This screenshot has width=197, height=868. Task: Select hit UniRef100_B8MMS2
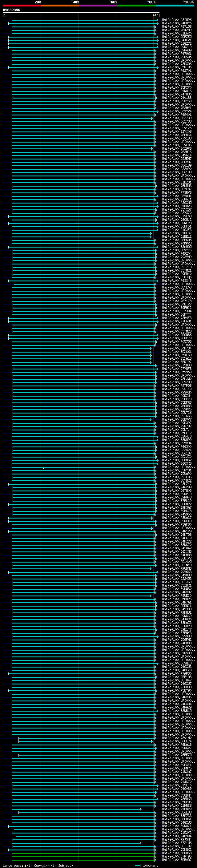tap(176, 460)
